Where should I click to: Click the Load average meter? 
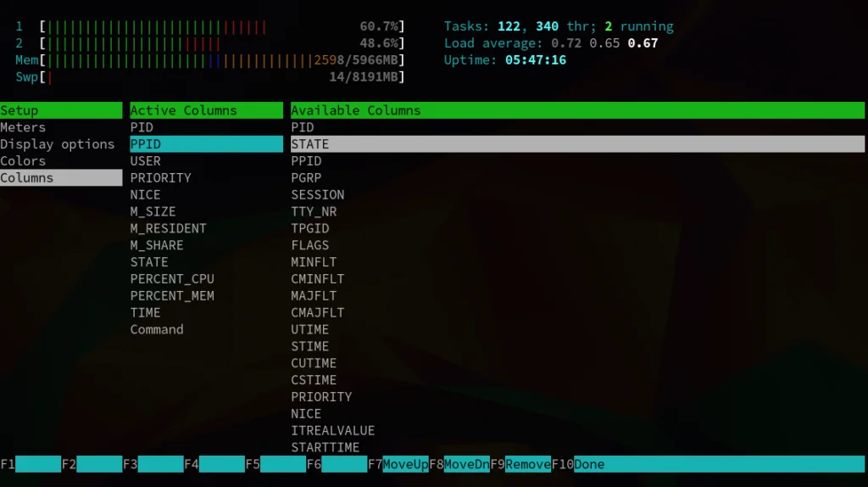[551, 43]
